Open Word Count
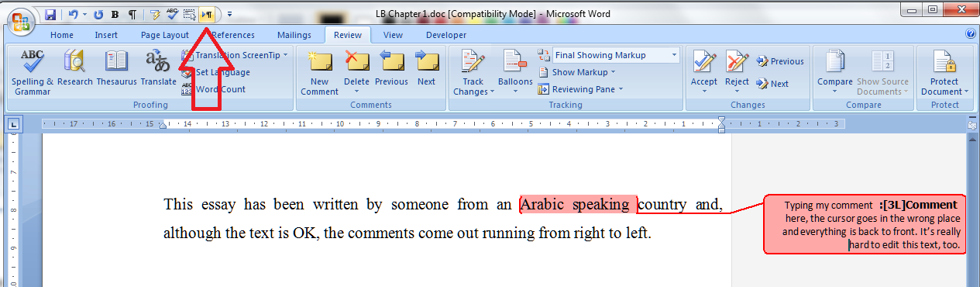980x287 pixels. coord(214,89)
